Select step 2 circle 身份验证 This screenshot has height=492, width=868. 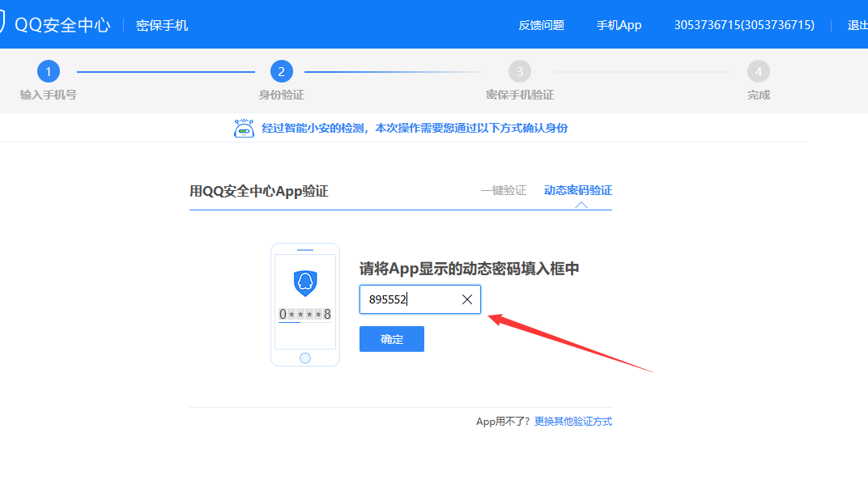(x=281, y=71)
